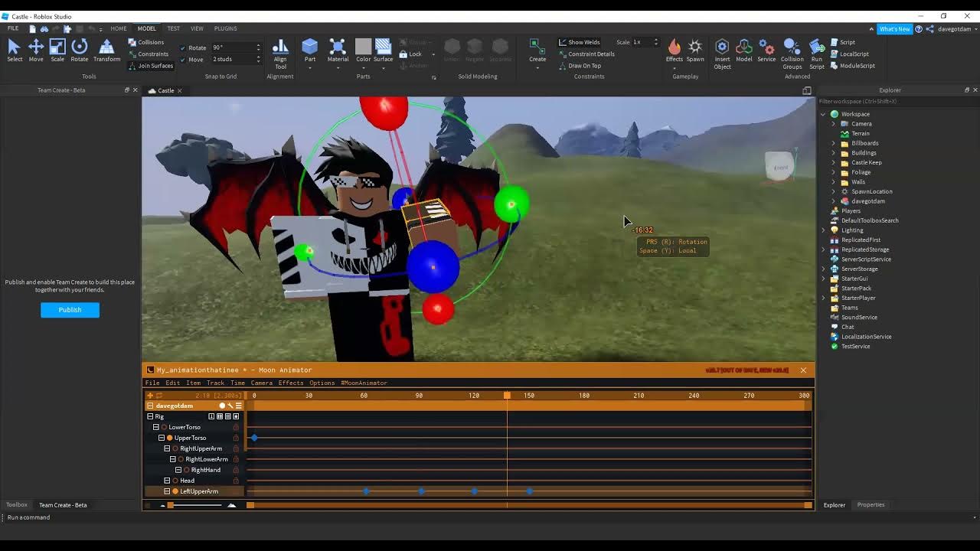This screenshot has height=551, width=980.
Task: Open the Color dropdown arrow
Action: tap(363, 67)
